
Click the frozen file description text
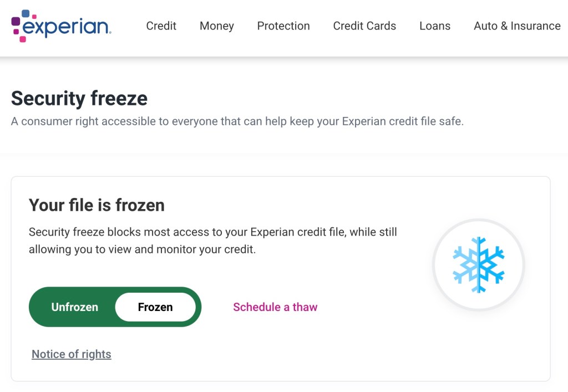pyautogui.click(x=212, y=240)
